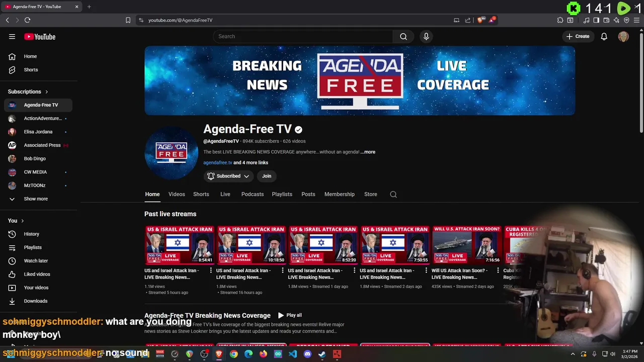644x362 pixels.
Task: Open Firefox from the taskbar
Action: click(x=263, y=354)
